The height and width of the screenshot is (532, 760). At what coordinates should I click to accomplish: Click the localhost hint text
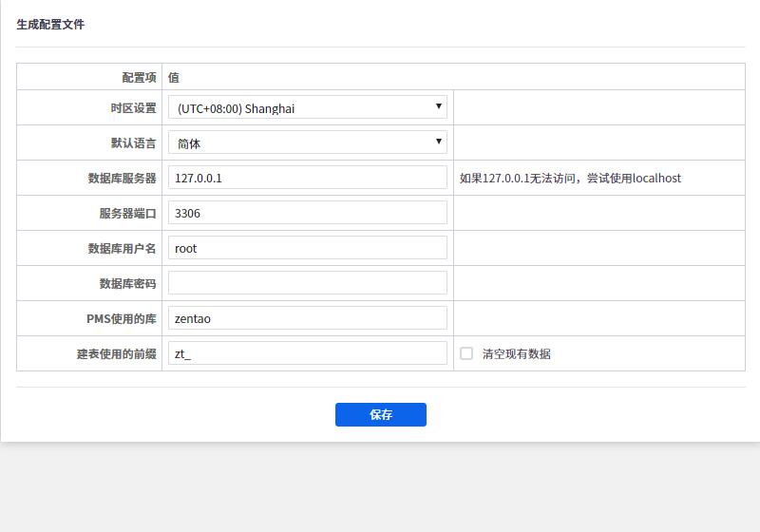pyautogui.click(x=570, y=179)
